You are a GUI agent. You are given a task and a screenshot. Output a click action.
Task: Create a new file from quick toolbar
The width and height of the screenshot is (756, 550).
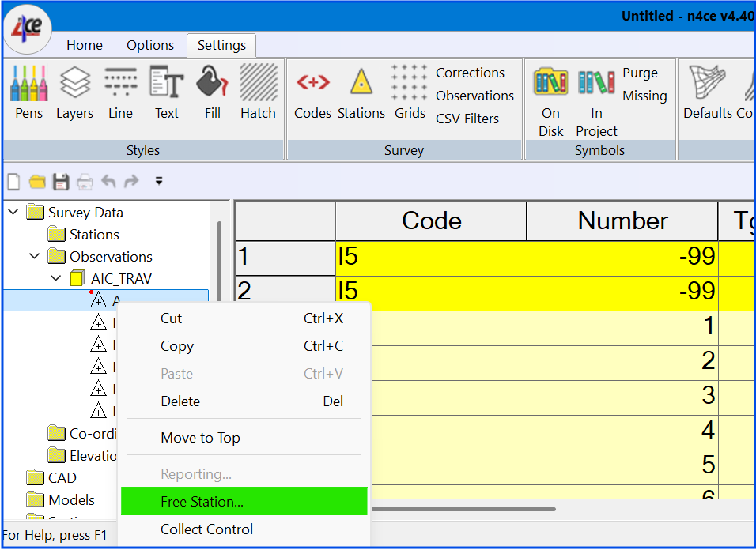click(14, 182)
